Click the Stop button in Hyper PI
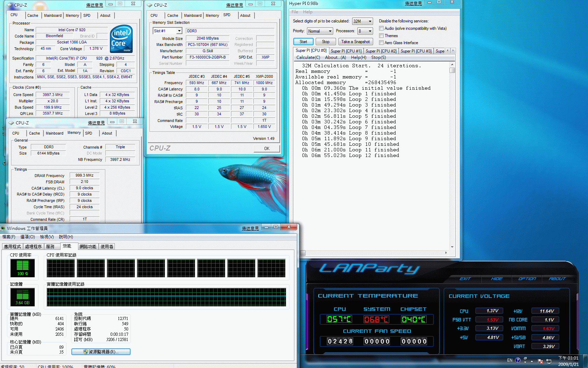This screenshot has height=368, width=588. 325,42
